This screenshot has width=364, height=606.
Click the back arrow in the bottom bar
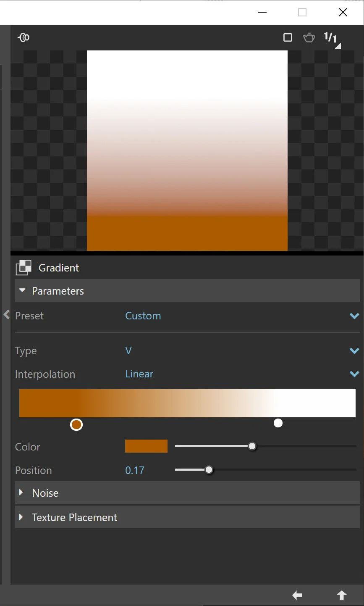pyautogui.click(x=297, y=595)
